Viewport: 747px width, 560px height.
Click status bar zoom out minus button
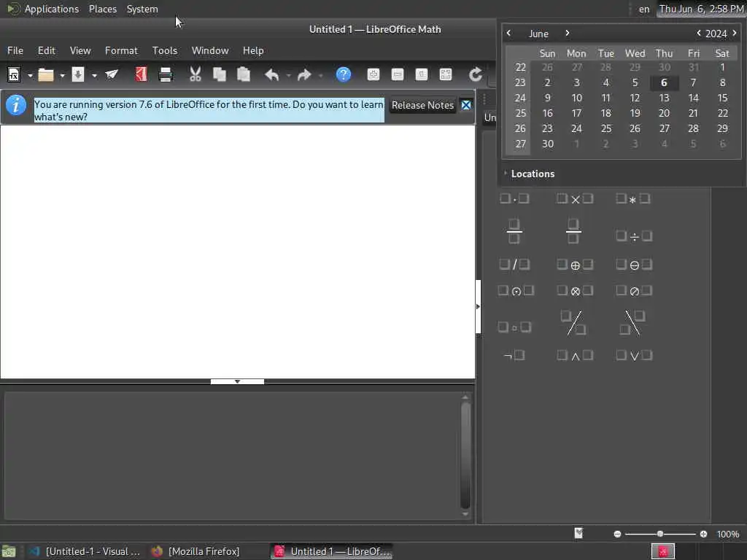click(617, 534)
